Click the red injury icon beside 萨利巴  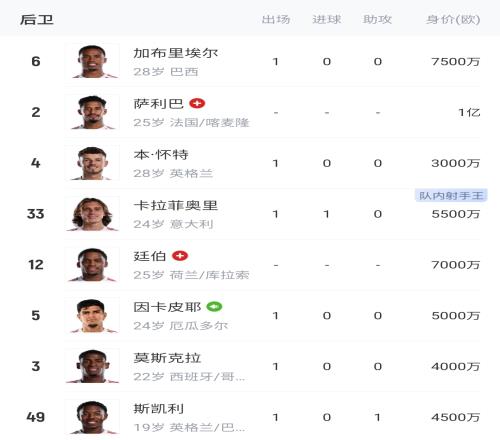point(197,103)
